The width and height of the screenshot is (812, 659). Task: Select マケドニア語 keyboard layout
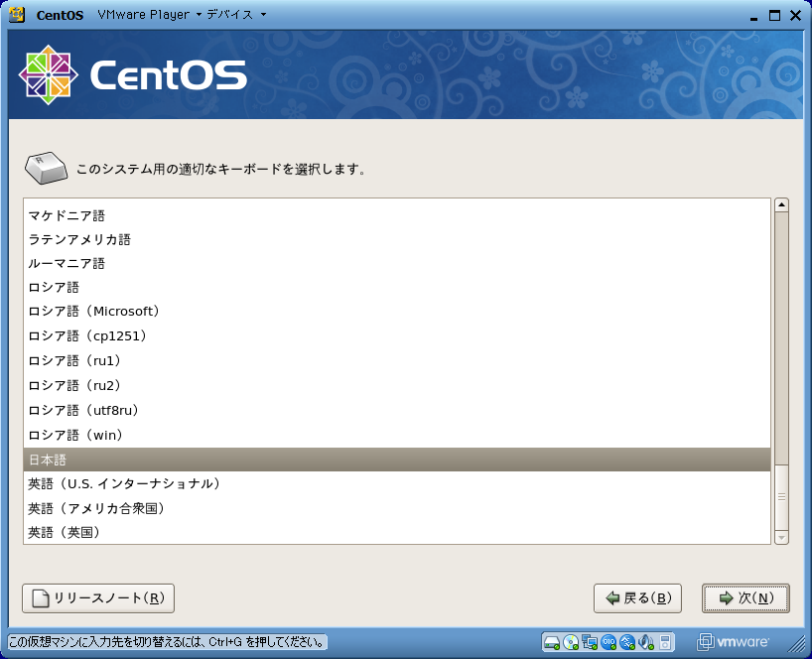tap(66, 215)
